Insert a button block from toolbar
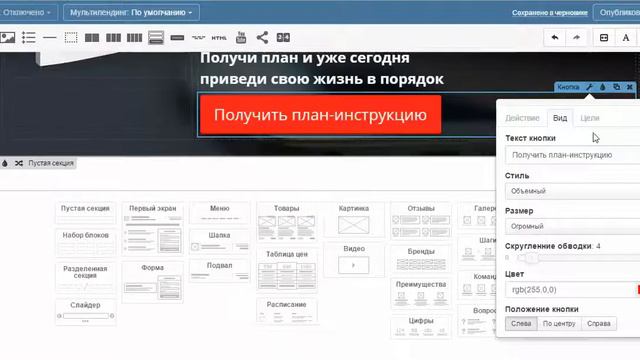Viewport: 640px width, 360px height. point(177,38)
